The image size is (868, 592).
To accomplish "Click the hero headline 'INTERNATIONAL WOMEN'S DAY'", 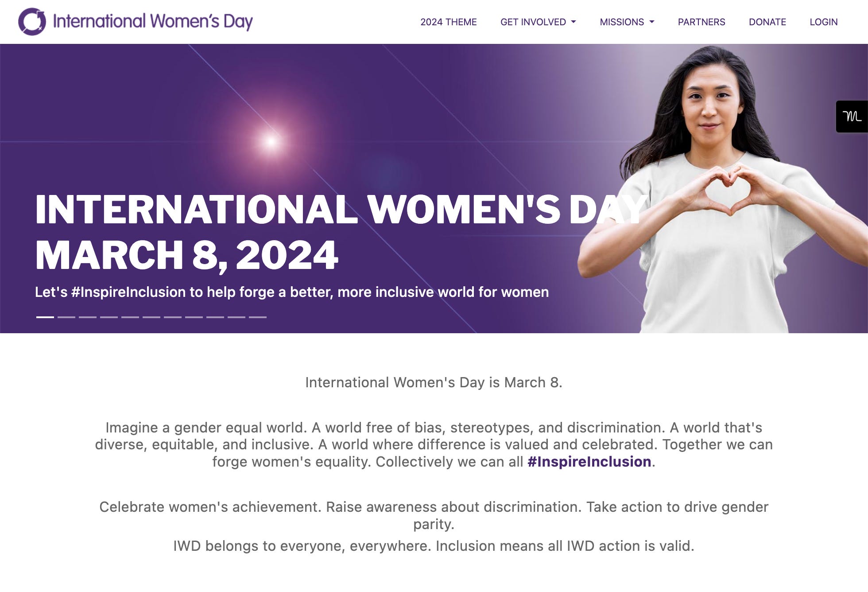I will (341, 209).
